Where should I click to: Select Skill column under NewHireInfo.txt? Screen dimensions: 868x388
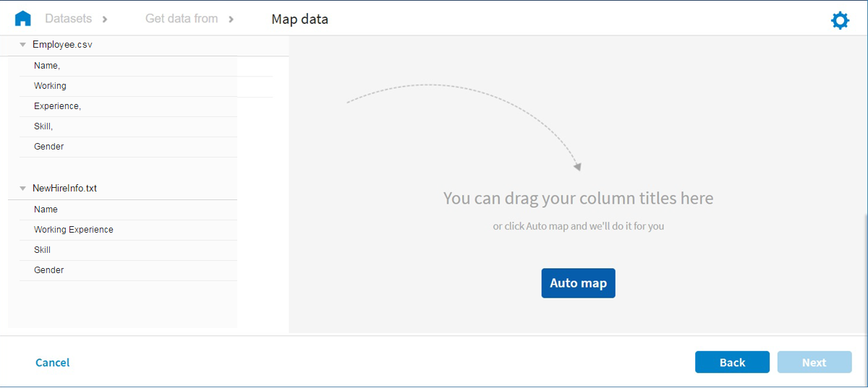(42, 250)
